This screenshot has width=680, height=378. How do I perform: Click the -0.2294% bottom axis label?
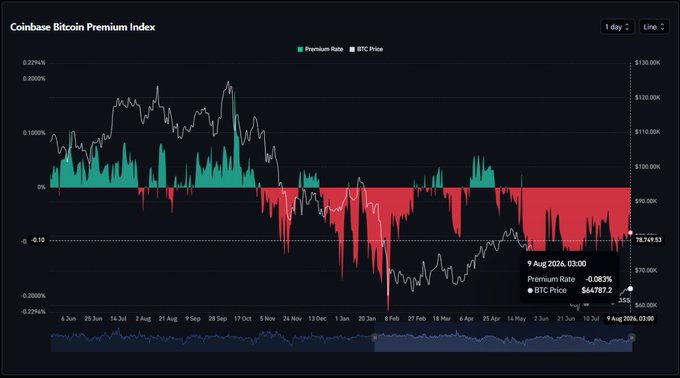tap(33, 312)
